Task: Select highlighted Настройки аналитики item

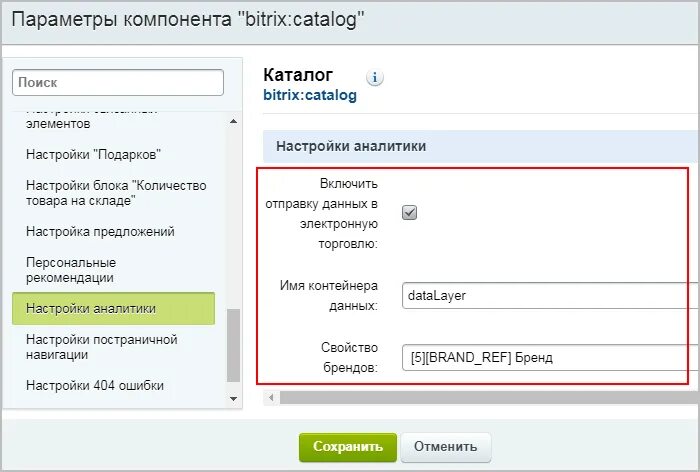Action: coord(113,309)
